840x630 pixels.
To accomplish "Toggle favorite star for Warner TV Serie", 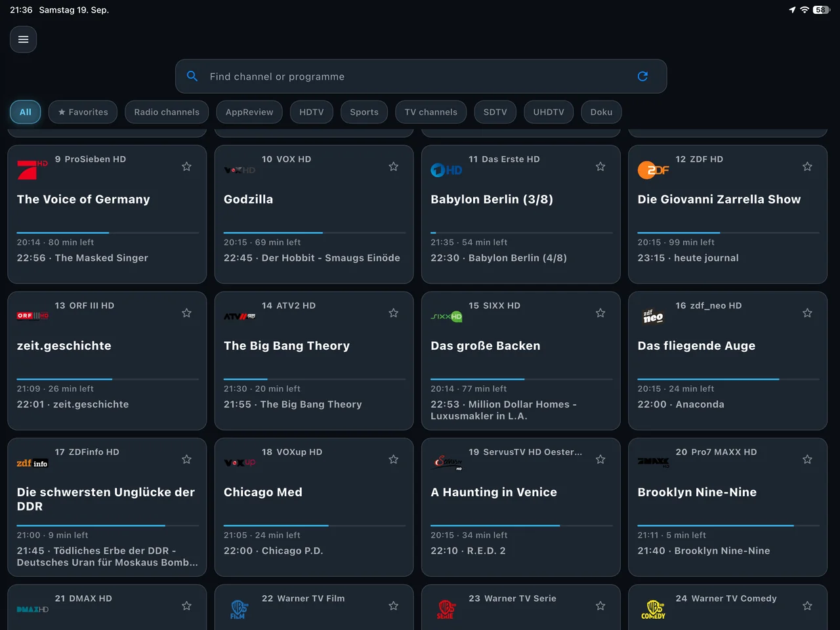I will click(600, 606).
